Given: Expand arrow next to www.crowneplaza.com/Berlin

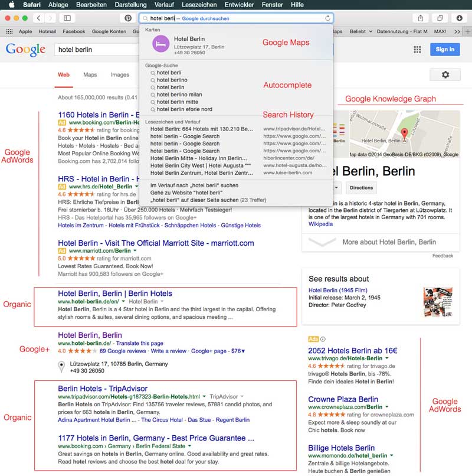Looking at the screenshot, I should (387, 407).
